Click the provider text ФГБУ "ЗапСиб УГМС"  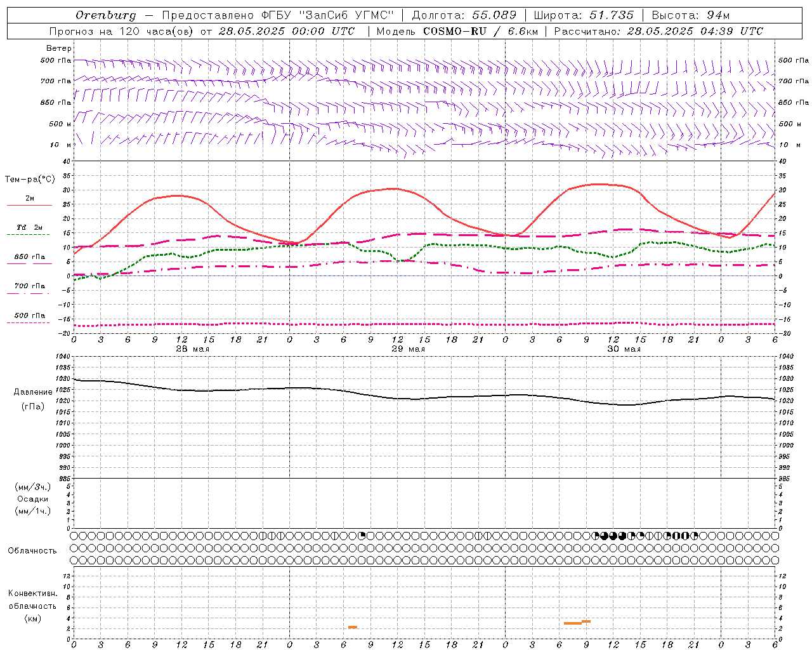329,15
